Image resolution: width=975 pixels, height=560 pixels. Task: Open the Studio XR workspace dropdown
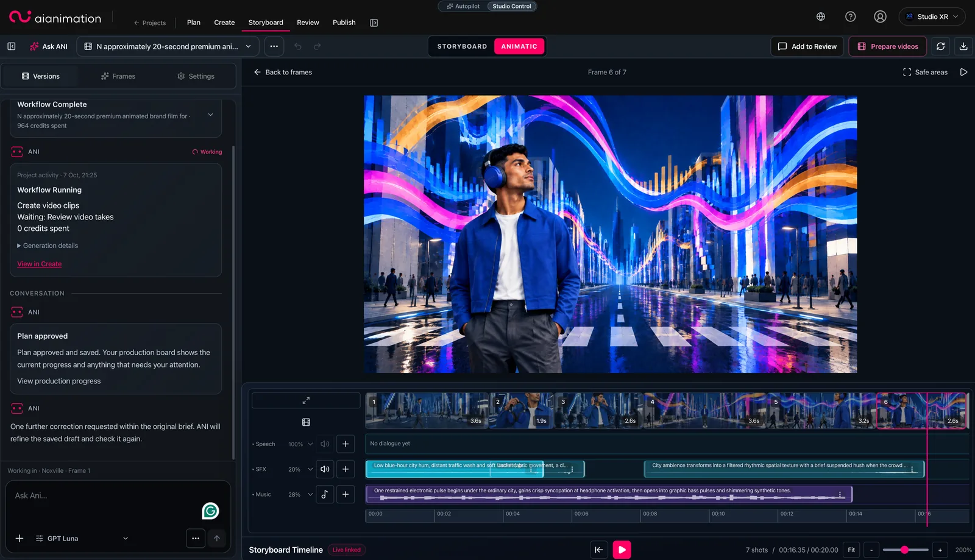click(x=932, y=16)
